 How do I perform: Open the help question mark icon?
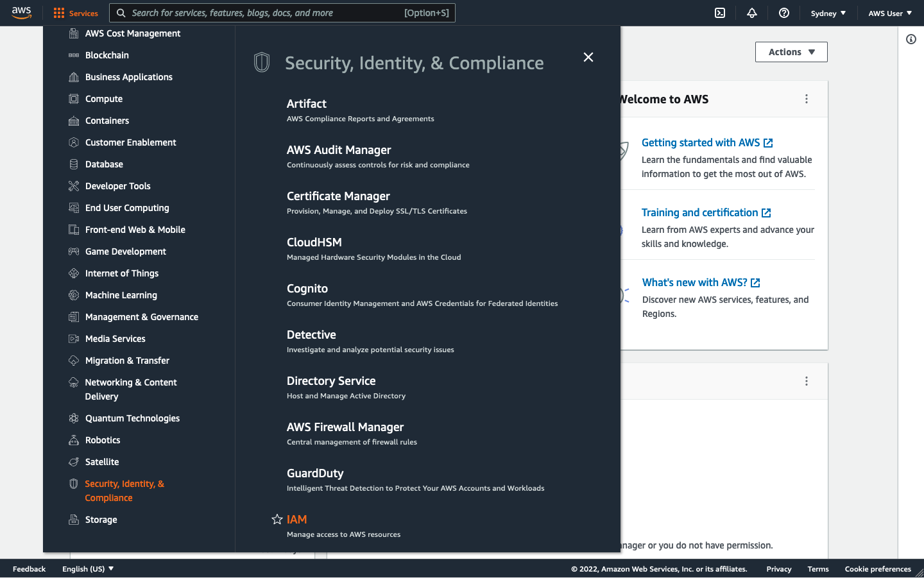[783, 13]
